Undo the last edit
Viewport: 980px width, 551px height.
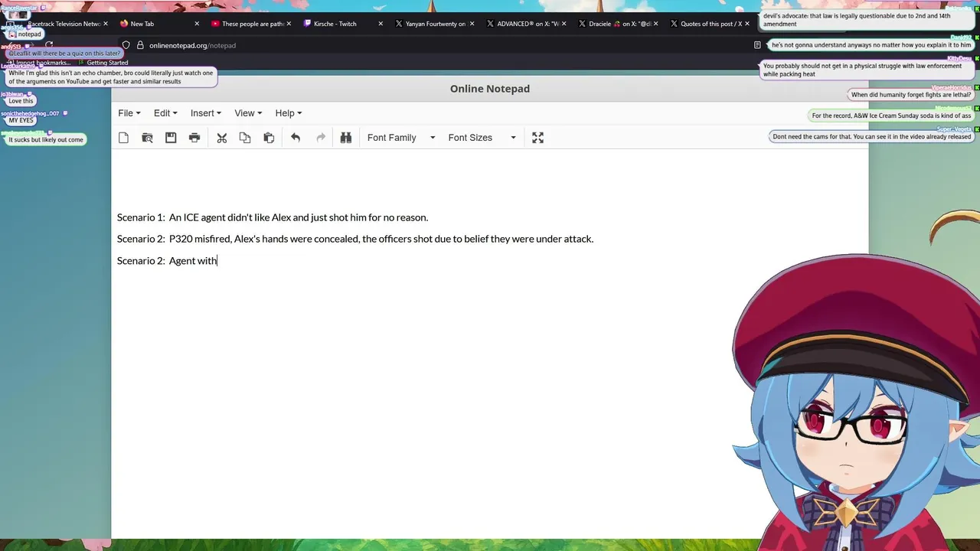[296, 138]
